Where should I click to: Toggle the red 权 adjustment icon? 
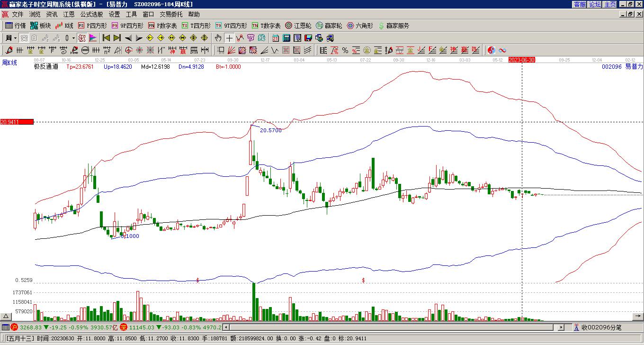click(82, 38)
